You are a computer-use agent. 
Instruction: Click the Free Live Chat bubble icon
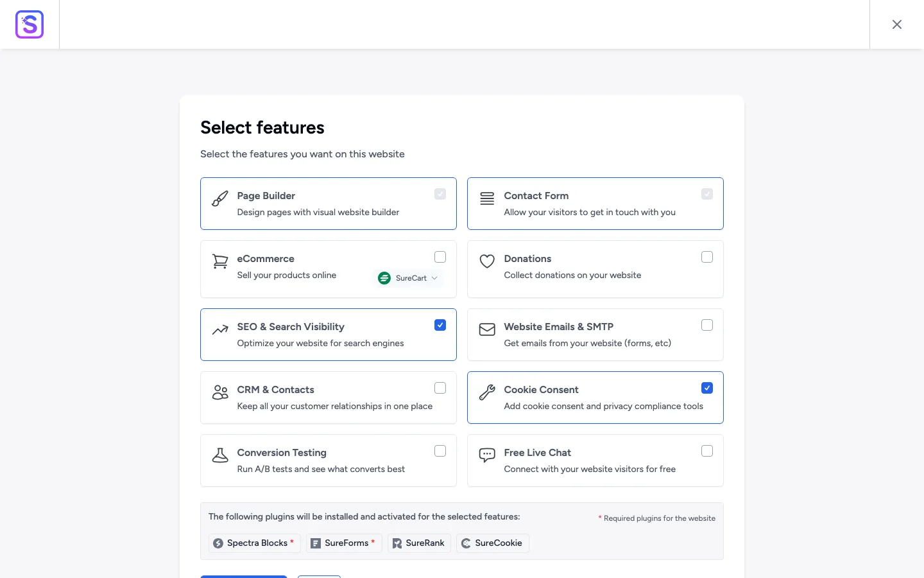coord(487,455)
